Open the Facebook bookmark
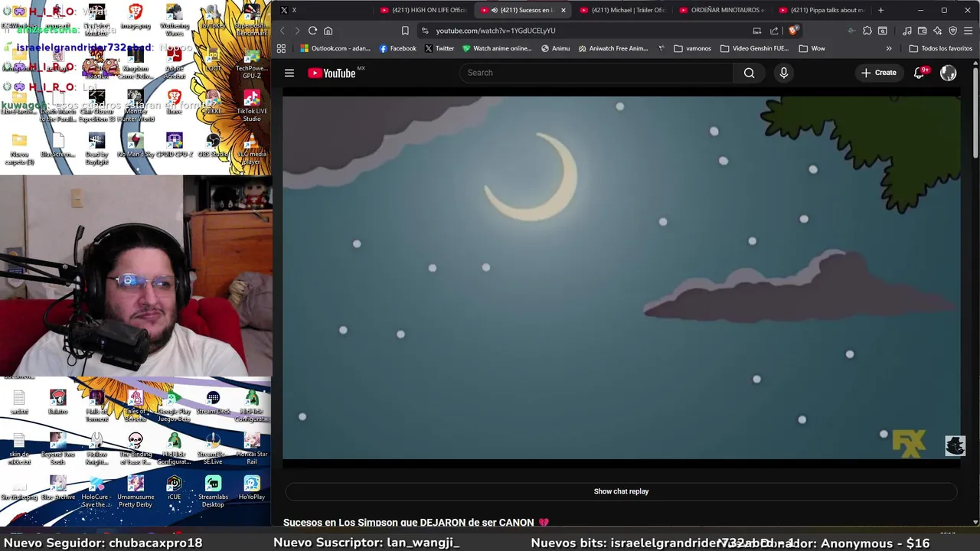This screenshot has width=980, height=551. click(398, 48)
